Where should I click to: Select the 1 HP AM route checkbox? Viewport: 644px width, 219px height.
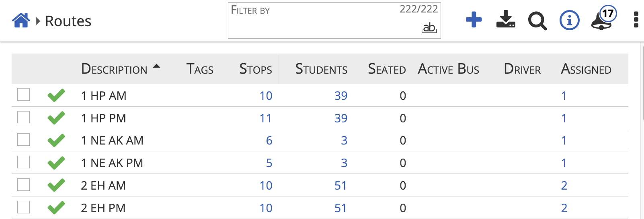click(24, 95)
